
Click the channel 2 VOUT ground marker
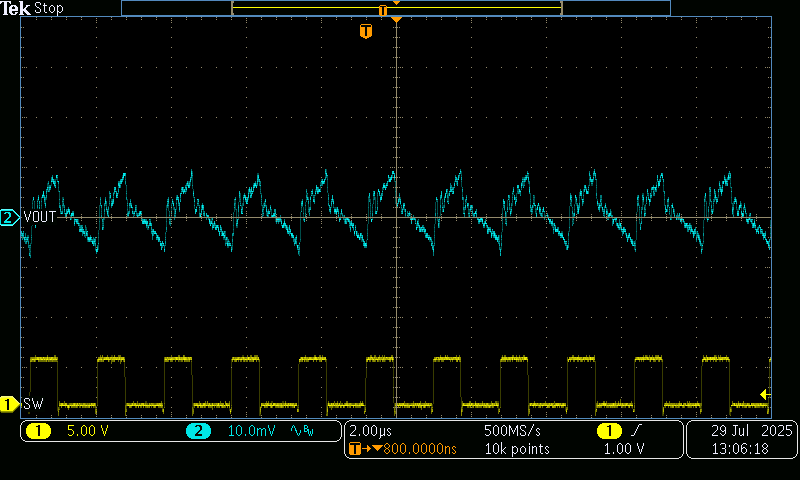pyautogui.click(x=9, y=217)
